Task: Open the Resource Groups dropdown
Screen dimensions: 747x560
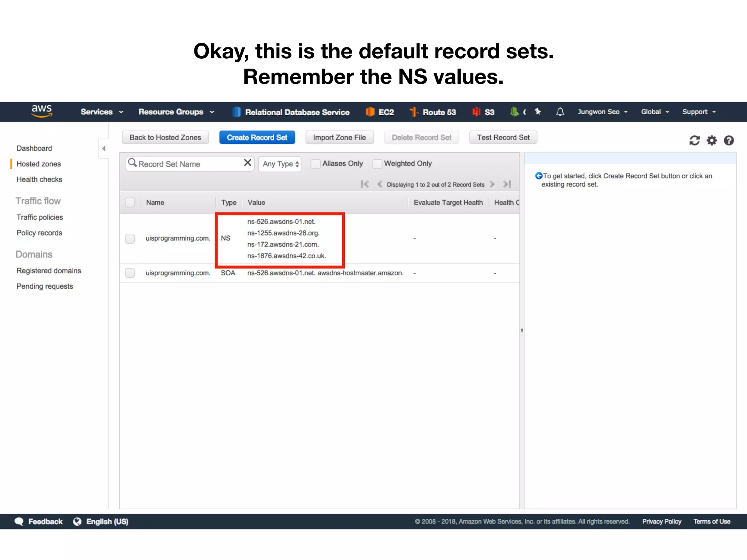Action: pyautogui.click(x=176, y=112)
